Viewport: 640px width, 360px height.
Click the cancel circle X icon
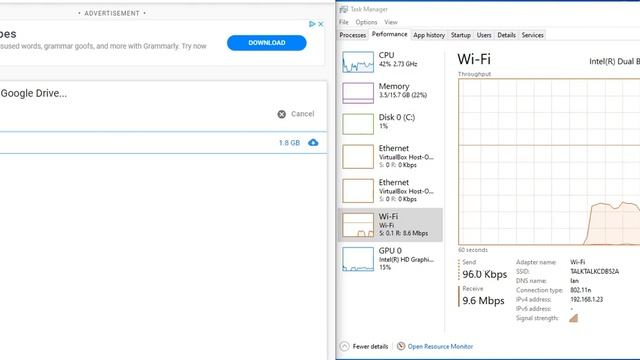point(282,114)
